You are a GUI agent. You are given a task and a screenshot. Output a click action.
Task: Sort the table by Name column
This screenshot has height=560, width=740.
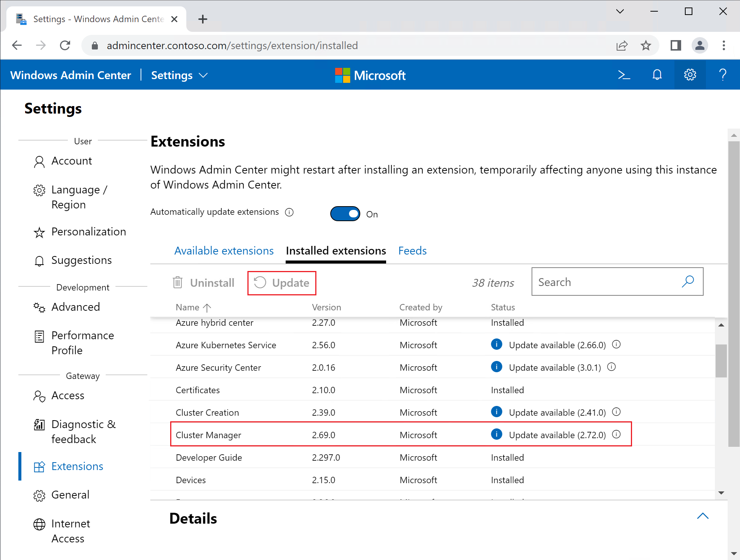coord(193,307)
